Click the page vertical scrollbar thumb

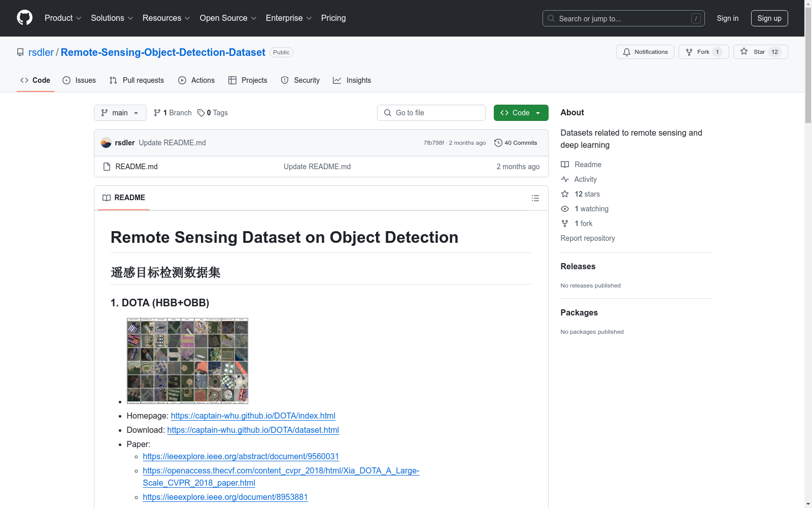point(808,66)
